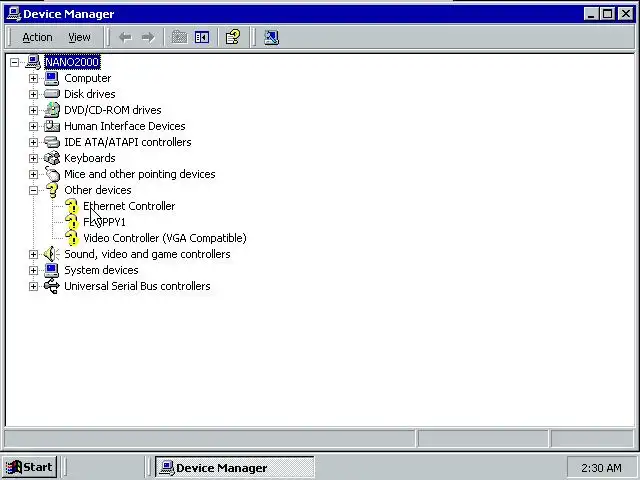Click the 2:30 AM system clock
640x480 pixels.
click(601, 468)
